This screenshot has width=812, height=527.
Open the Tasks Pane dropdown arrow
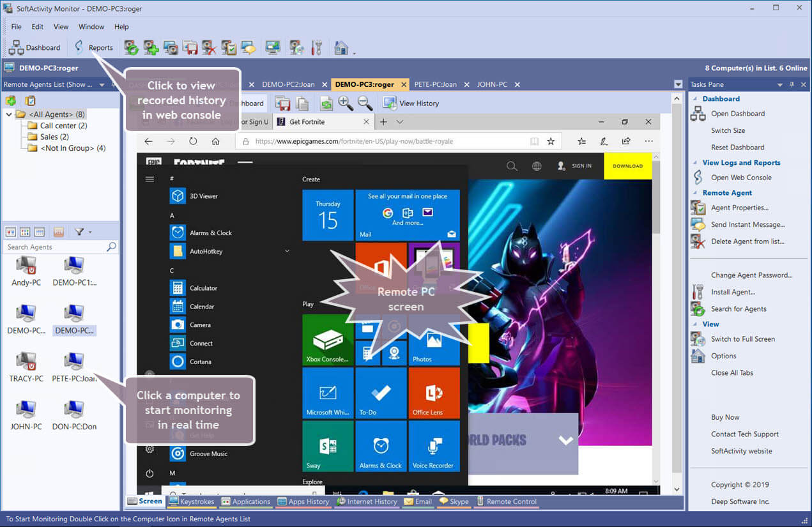779,85
